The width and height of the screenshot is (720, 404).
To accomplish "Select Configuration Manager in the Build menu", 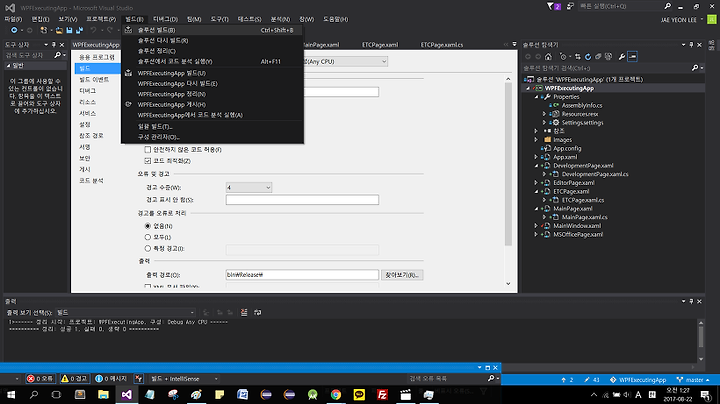I will pos(212,137).
